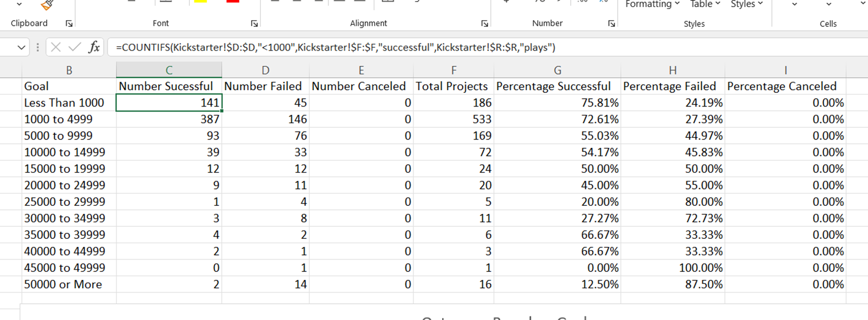
Task: Select the cell showing 75.81%
Action: 557,103
